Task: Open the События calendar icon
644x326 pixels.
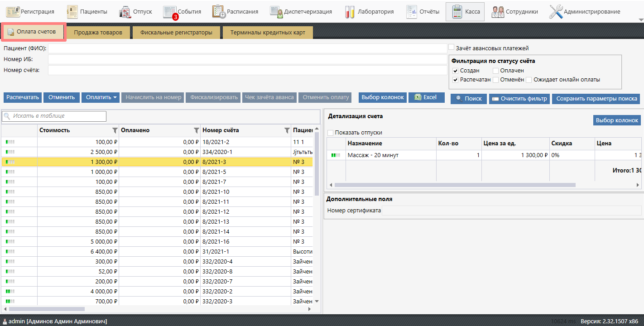Action: (170, 12)
